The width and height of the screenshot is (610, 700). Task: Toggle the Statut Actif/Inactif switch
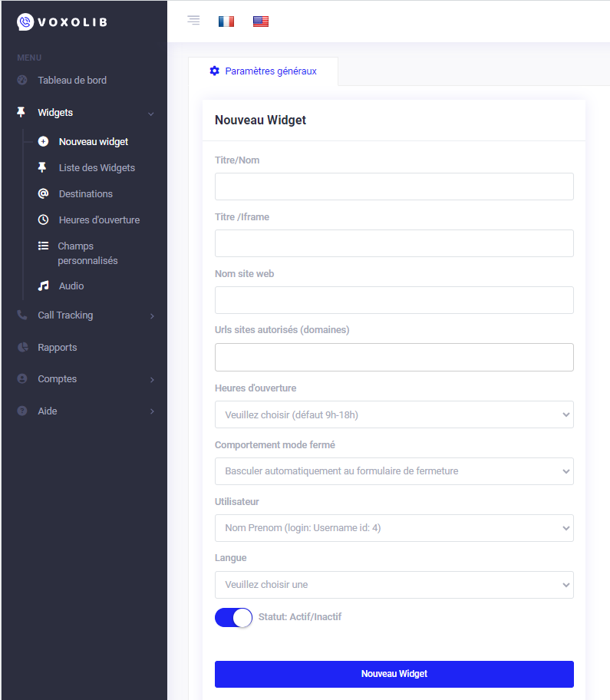pos(233,618)
